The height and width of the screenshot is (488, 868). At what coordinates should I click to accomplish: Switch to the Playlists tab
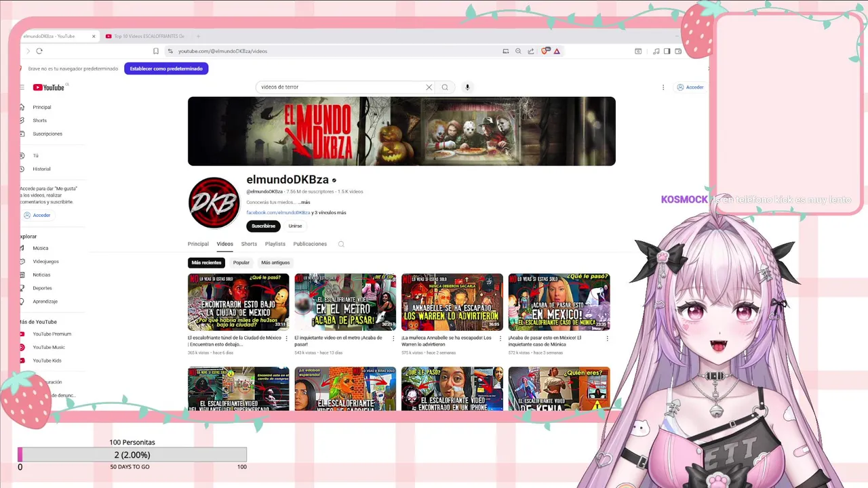[275, 244]
